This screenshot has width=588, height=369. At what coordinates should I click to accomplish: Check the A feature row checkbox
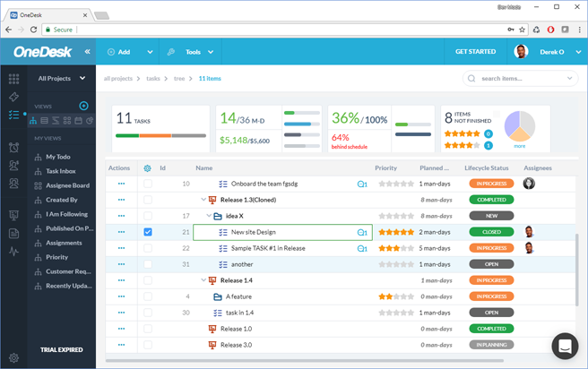click(x=148, y=296)
